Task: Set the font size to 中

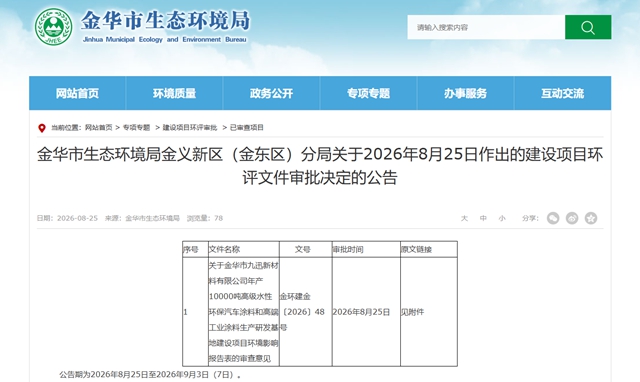Action: (x=483, y=218)
